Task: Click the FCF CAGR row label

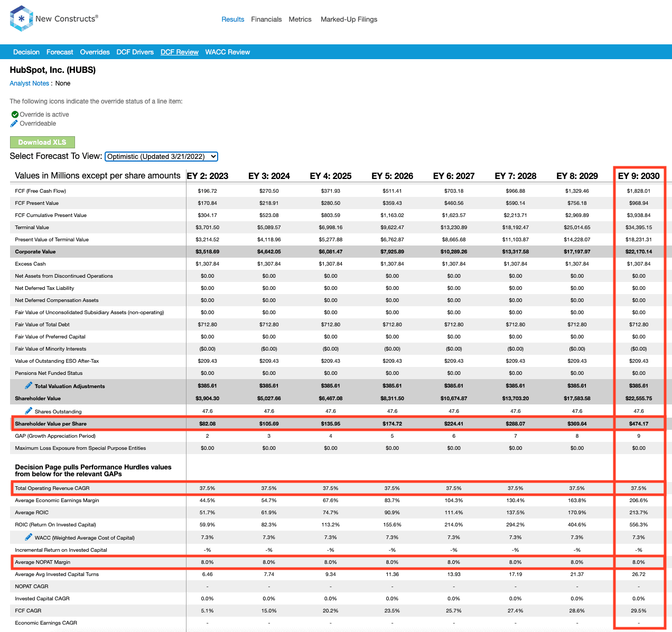Action: pos(28,611)
